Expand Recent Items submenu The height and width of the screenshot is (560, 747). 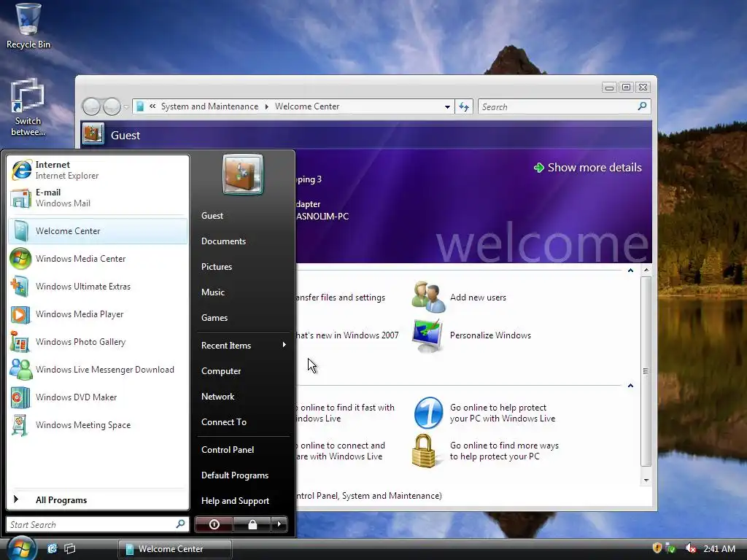243,345
